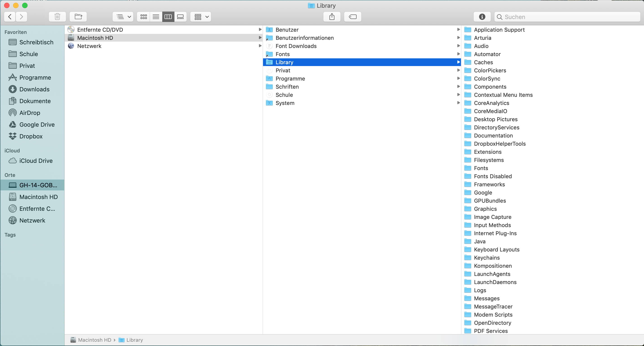This screenshot has height=346, width=644.
Task: Click the share toolbar icon
Action: coord(332,17)
